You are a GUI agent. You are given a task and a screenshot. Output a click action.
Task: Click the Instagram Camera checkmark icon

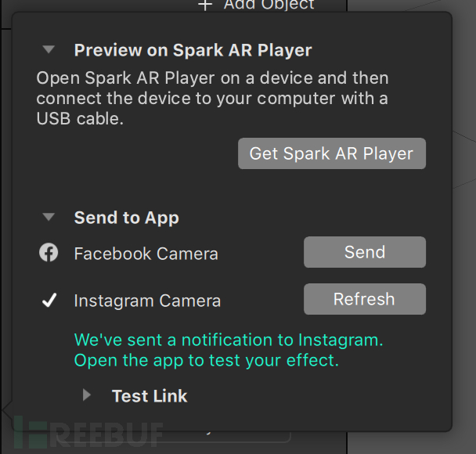(x=49, y=300)
